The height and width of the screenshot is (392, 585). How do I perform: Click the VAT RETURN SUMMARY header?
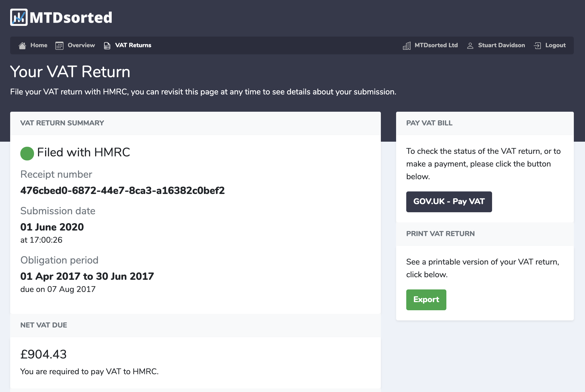coord(62,123)
